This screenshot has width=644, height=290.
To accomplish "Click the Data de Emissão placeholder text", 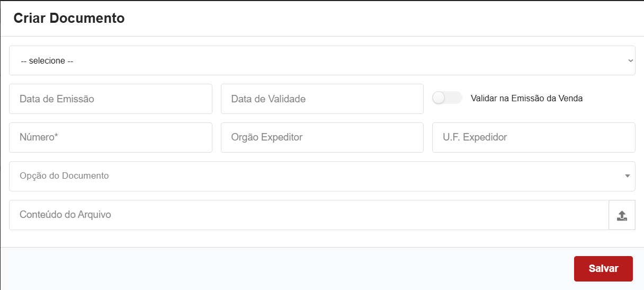I will click(57, 99).
